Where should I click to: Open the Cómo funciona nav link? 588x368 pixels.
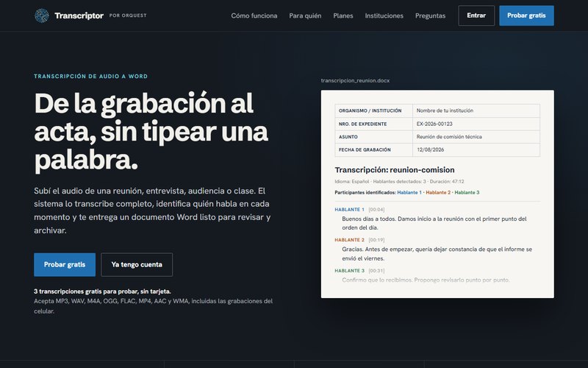(254, 15)
